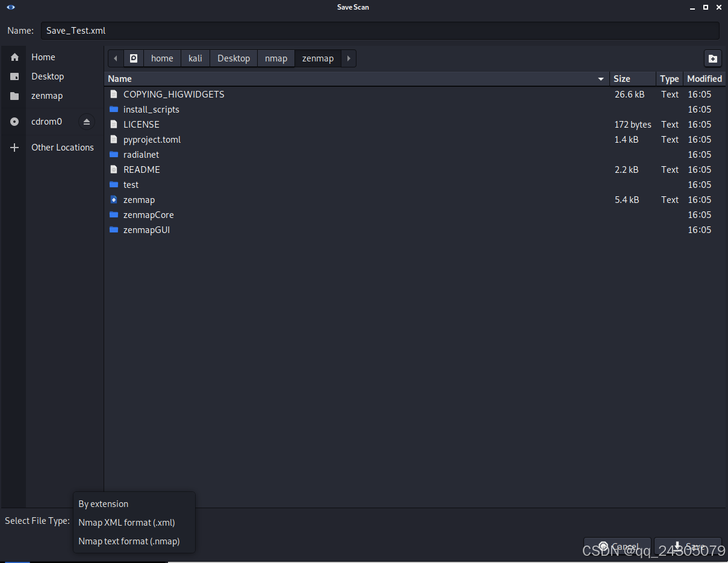Sort files by the Size column
728x563 pixels.
(633, 79)
